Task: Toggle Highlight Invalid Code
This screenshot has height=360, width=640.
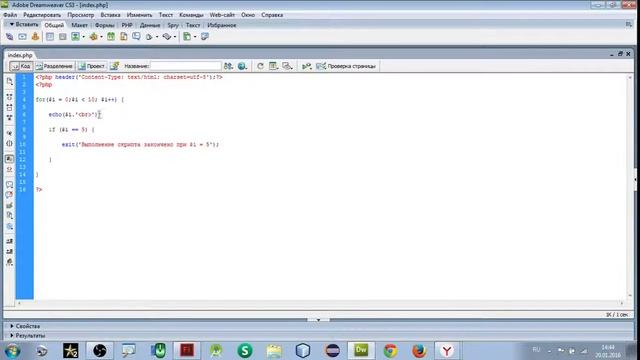Action: (x=9, y=169)
